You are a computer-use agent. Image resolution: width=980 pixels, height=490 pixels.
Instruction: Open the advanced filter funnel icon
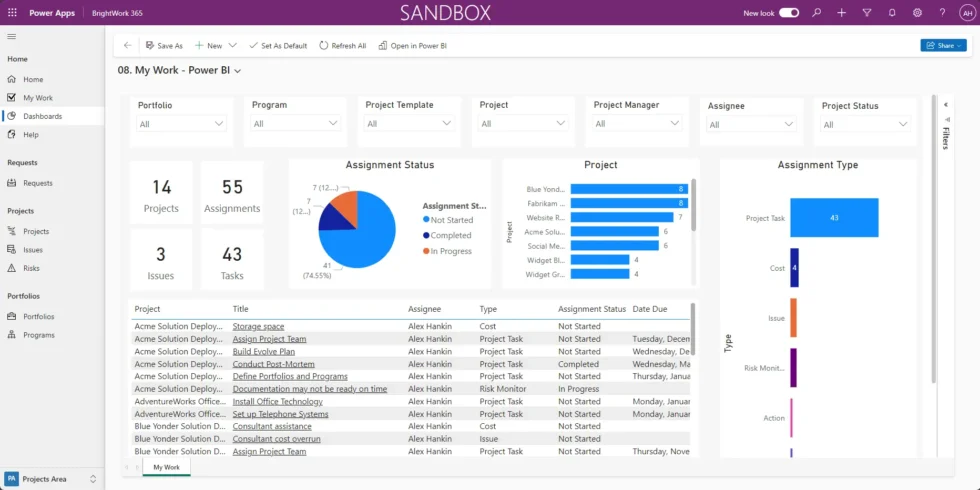866,13
